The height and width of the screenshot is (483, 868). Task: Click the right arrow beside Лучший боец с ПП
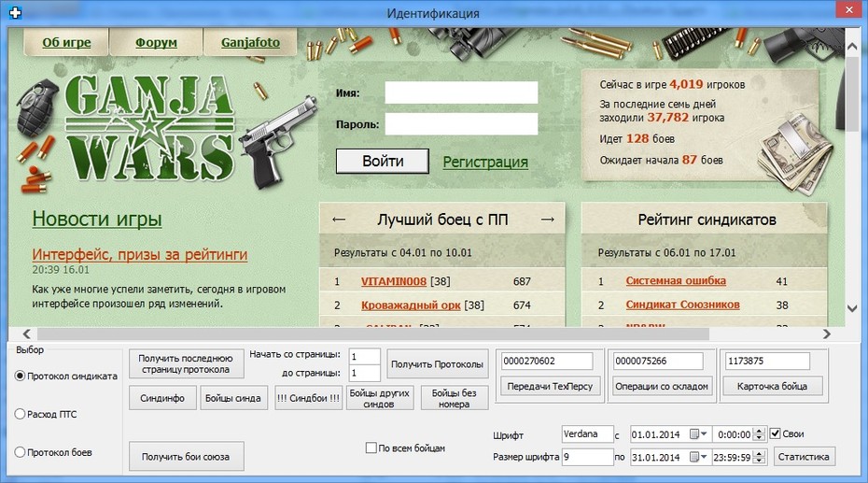[x=548, y=220]
